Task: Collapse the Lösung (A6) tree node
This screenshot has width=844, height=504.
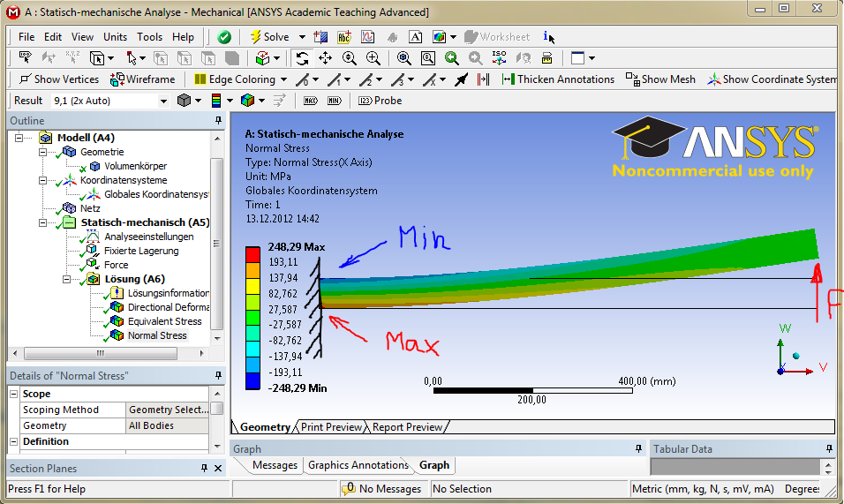Action: click(67, 279)
